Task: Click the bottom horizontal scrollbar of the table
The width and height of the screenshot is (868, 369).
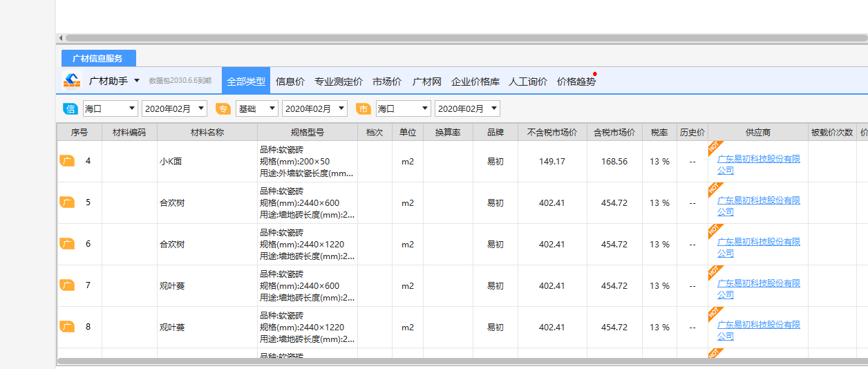Action: 462,361
